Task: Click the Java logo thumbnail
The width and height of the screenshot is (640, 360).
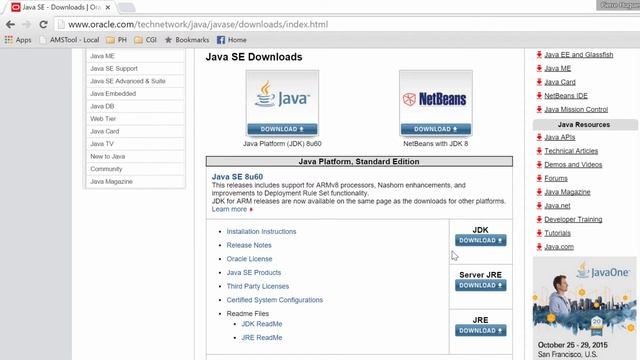Action: (x=282, y=97)
